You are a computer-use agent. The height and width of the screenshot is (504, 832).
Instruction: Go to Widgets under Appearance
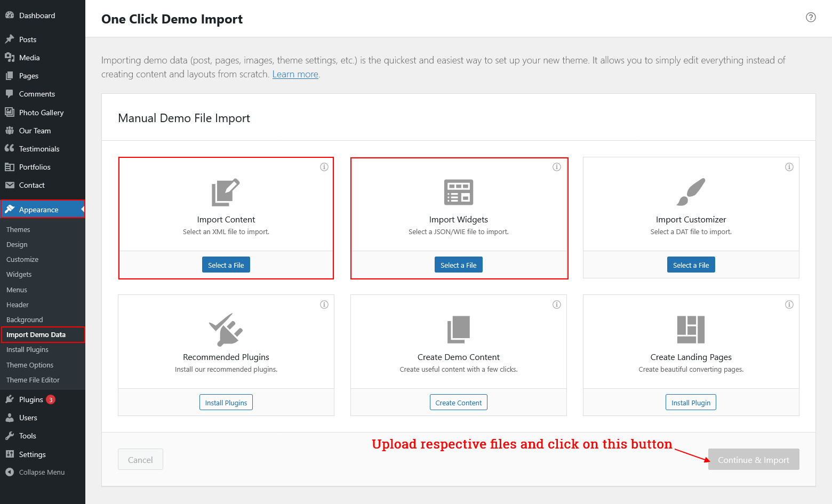(x=19, y=274)
